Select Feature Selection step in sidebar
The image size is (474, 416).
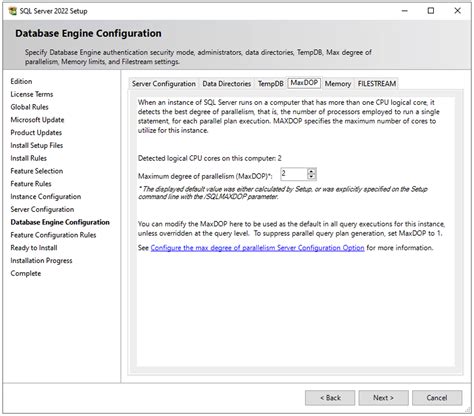point(37,171)
